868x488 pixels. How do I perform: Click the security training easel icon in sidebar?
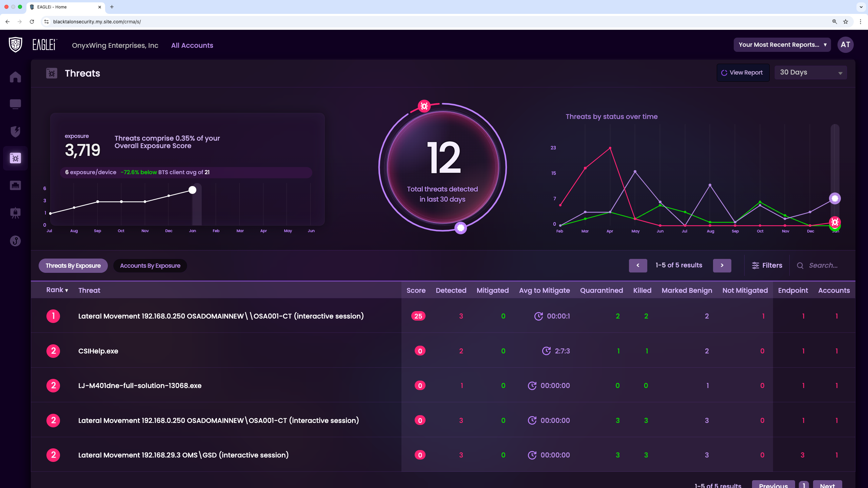tap(15, 212)
